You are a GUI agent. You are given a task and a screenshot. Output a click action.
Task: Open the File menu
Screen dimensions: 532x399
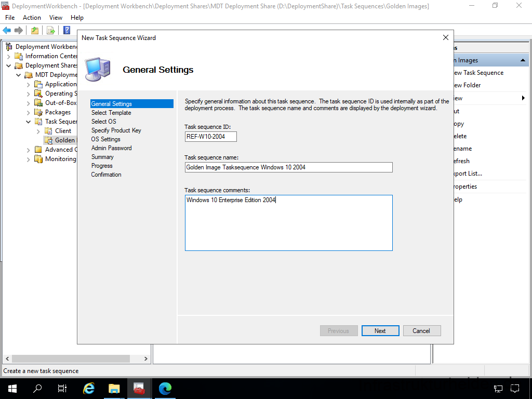(x=10, y=18)
